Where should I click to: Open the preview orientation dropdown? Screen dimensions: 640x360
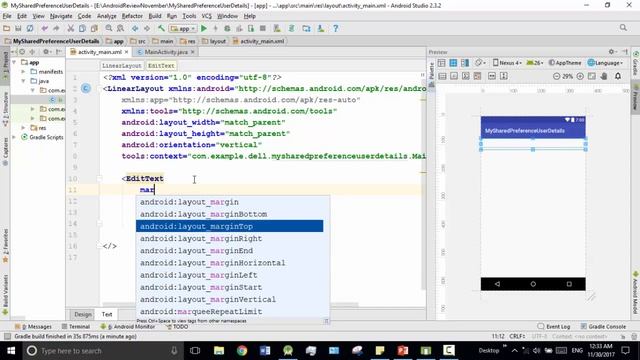pyautogui.click(x=480, y=63)
